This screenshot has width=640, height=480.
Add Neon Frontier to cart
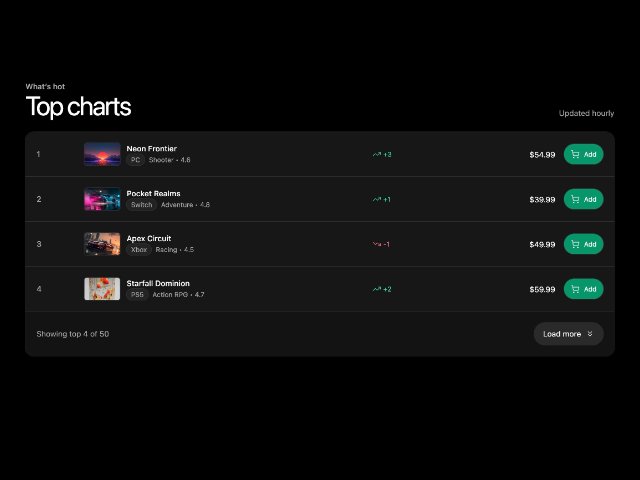point(583,154)
